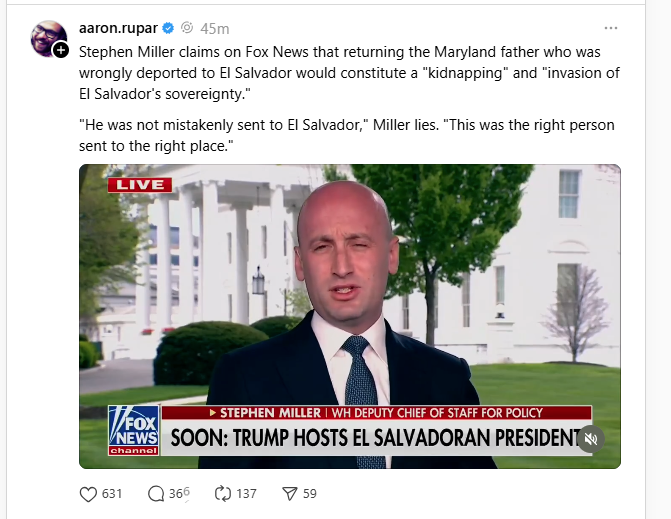Image resolution: width=671 pixels, height=519 pixels.
Task: Visit the aaron.rupar username link
Action: click(x=118, y=28)
